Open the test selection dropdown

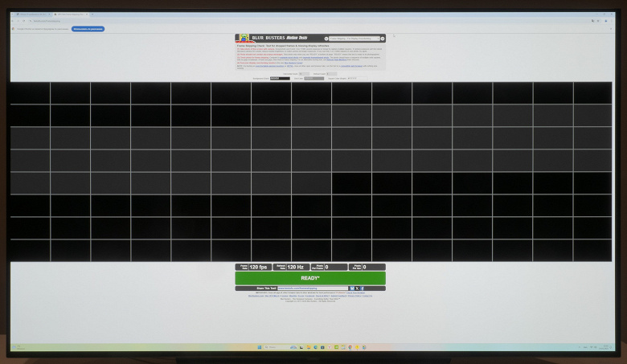click(354, 39)
